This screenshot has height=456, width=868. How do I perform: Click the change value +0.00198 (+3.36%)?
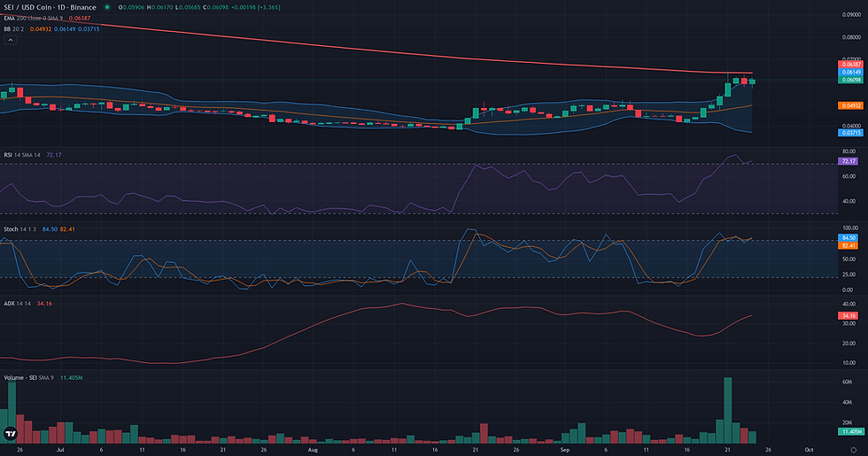[257, 7]
